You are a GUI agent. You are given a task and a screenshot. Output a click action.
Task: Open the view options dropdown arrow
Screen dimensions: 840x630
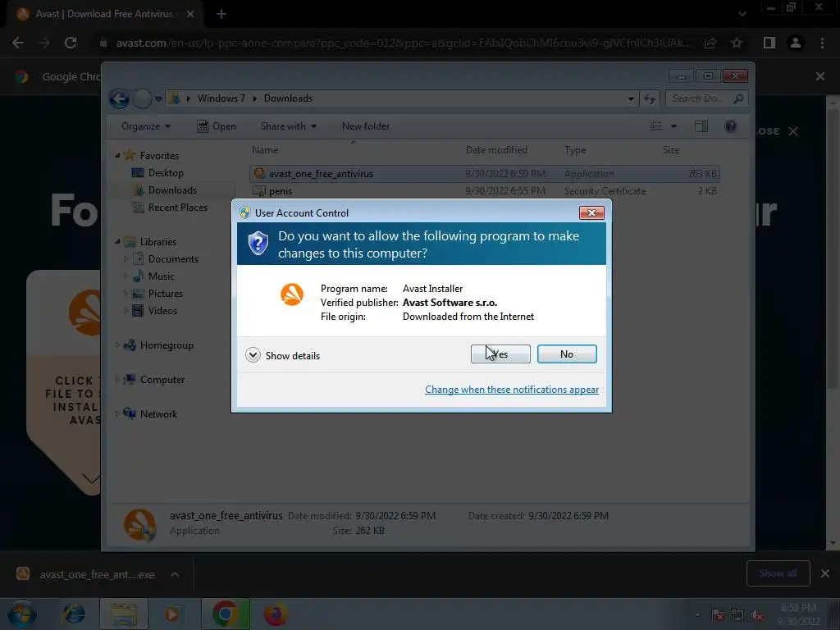674,126
